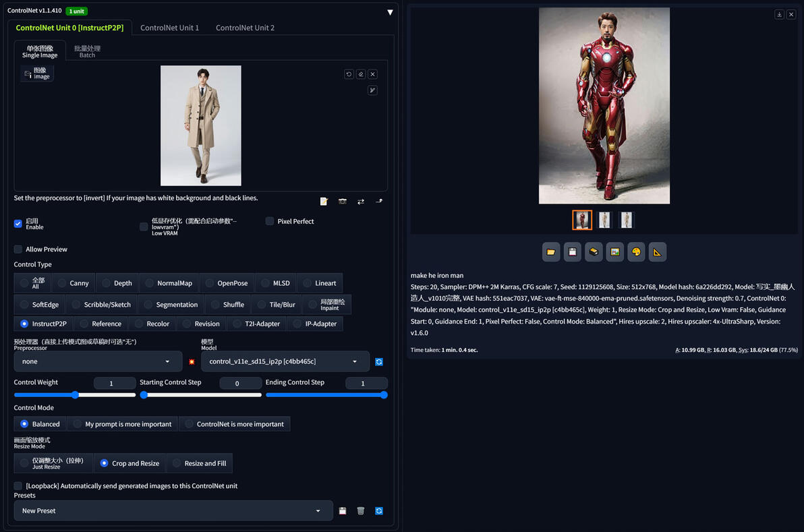804x532 pixels.
Task: Open the Model dropdown control_v11e_sd15_ip2p
Action: pos(285,361)
